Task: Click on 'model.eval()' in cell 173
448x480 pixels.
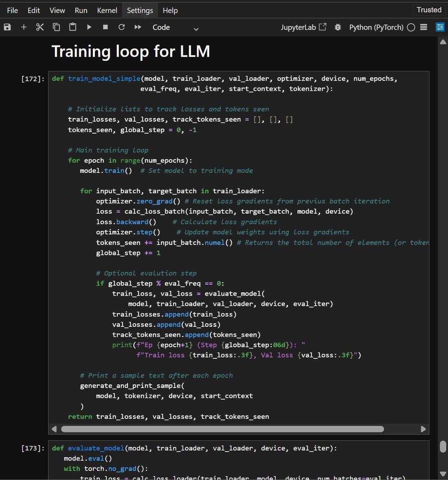Action: 88,459
